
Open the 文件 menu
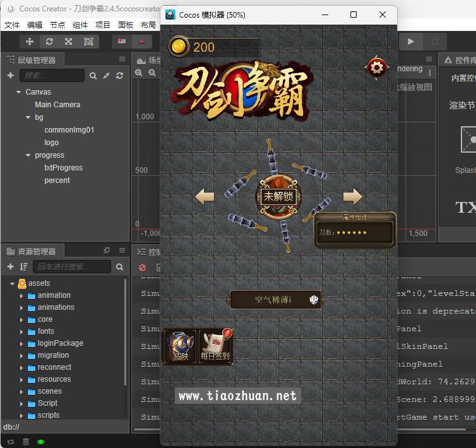point(12,25)
